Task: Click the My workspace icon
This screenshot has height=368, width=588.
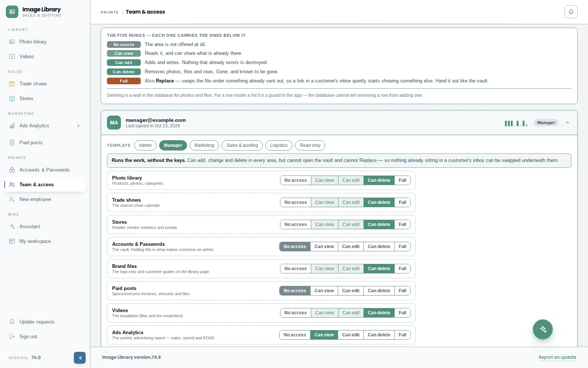Action: coord(12,241)
